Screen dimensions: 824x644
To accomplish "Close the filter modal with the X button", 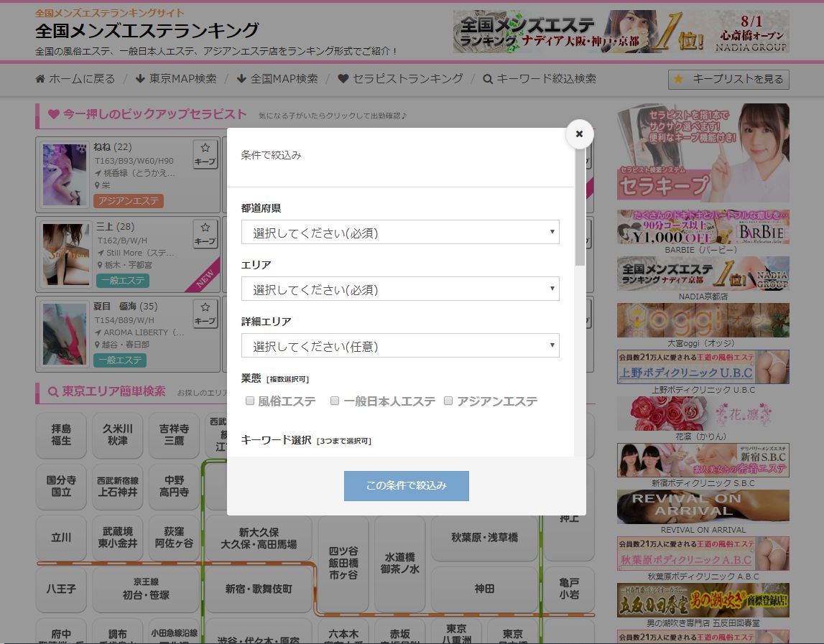I will (579, 134).
